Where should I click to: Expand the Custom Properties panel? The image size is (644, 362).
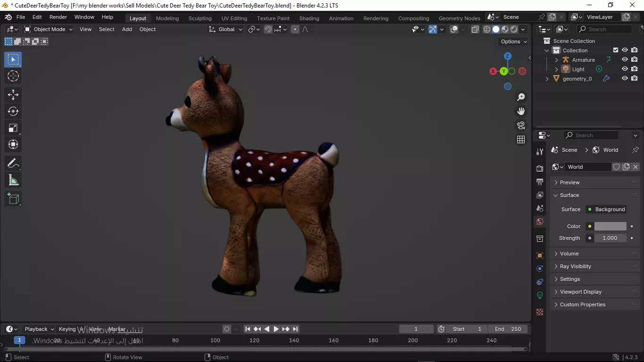tap(595, 304)
